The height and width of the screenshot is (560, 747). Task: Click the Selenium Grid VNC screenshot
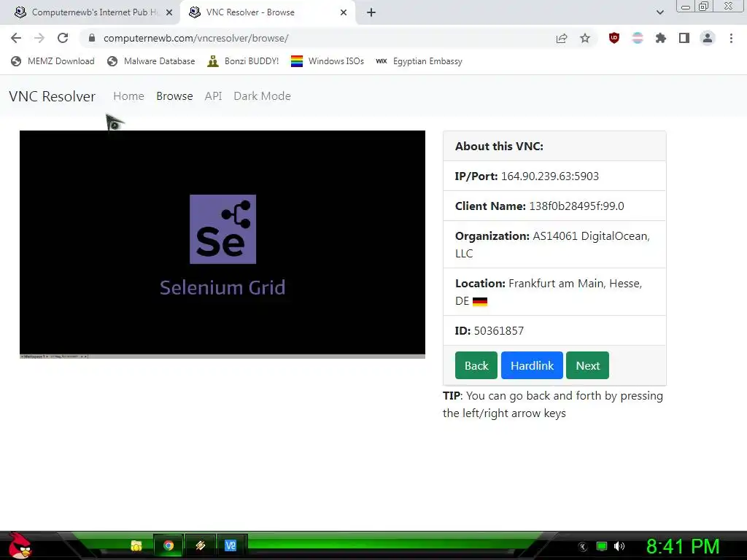[x=222, y=244]
